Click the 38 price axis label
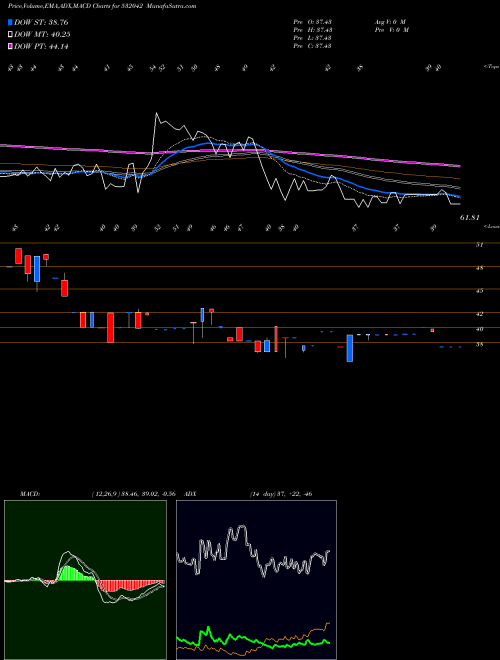This screenshot has height=660, width=500. pos(479,344)
